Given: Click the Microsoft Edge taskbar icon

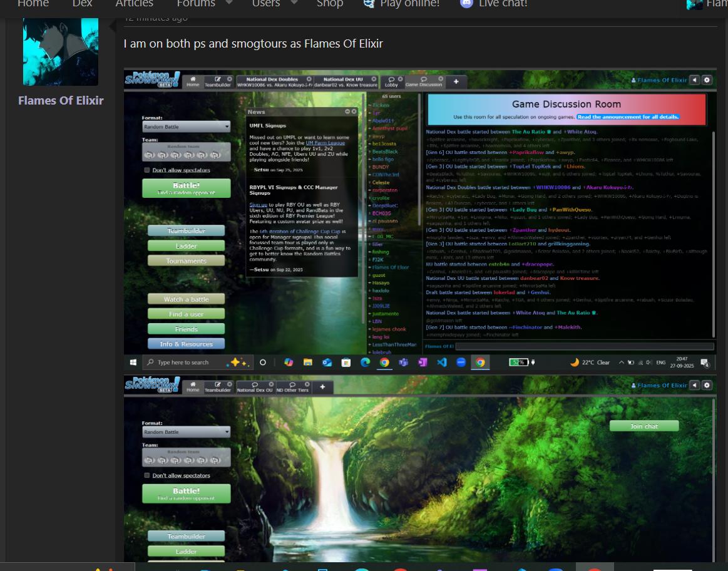Looking at the screenshot, I should 365,363.
